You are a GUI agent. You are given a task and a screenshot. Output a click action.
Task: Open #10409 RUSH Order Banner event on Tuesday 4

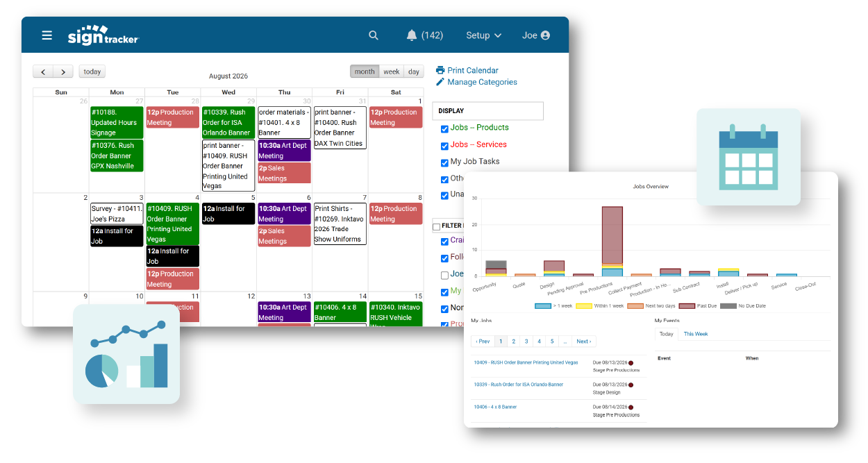172,224
